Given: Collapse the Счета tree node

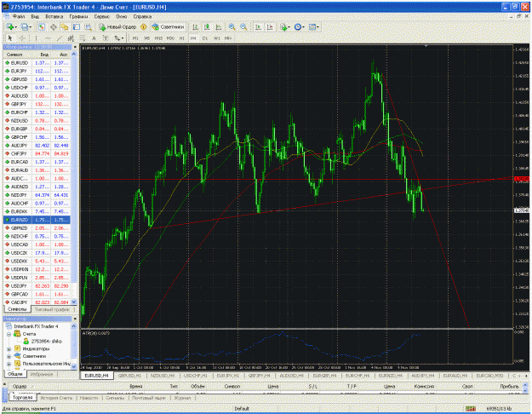Looking at the screenshot, I should coord(9,334).
